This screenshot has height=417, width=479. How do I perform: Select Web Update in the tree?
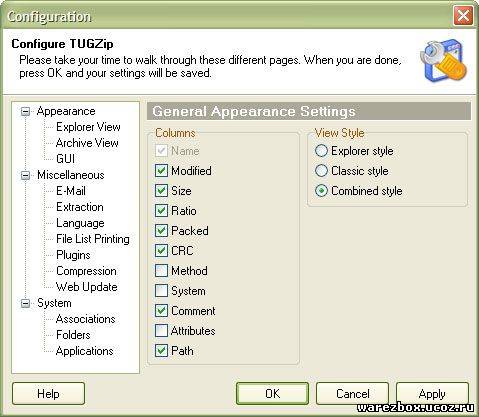87,287
